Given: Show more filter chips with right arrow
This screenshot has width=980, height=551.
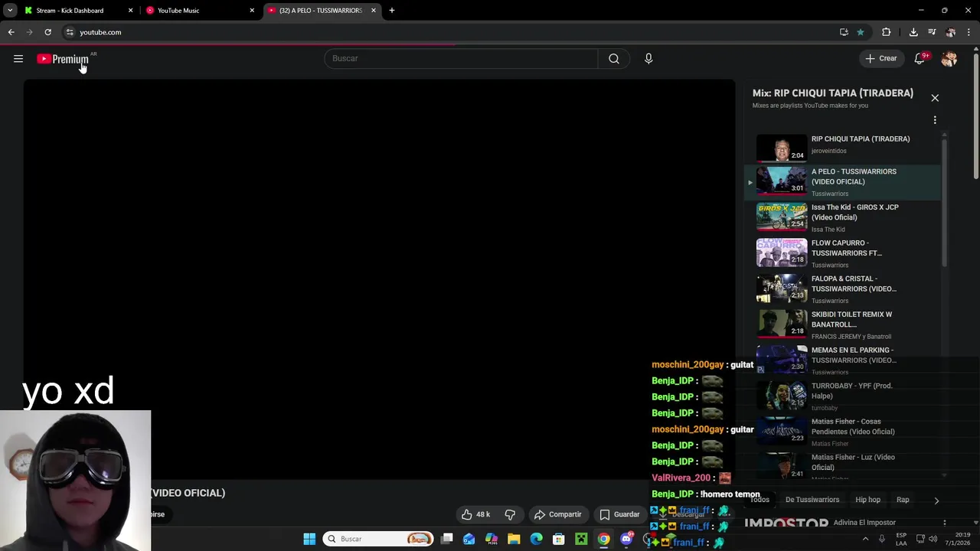Looking at the screenshot, I should (x=936, y=500).
